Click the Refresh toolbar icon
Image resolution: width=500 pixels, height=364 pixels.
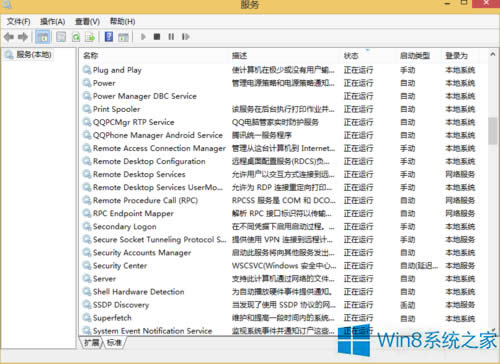(x=76, y=37)
